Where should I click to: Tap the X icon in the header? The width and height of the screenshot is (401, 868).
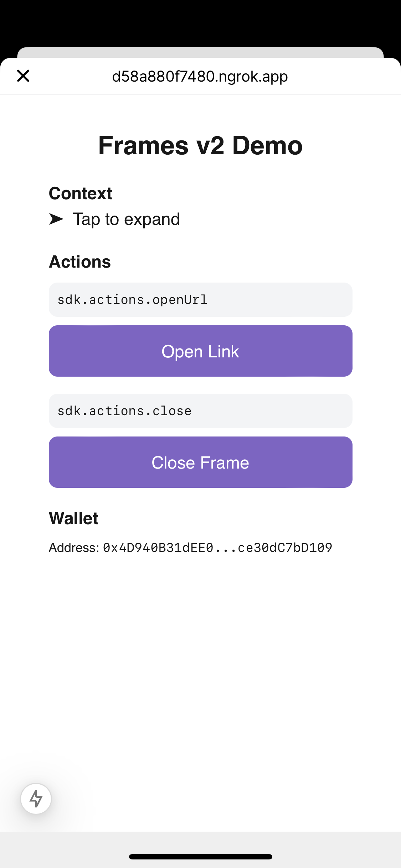pos(23,76)
